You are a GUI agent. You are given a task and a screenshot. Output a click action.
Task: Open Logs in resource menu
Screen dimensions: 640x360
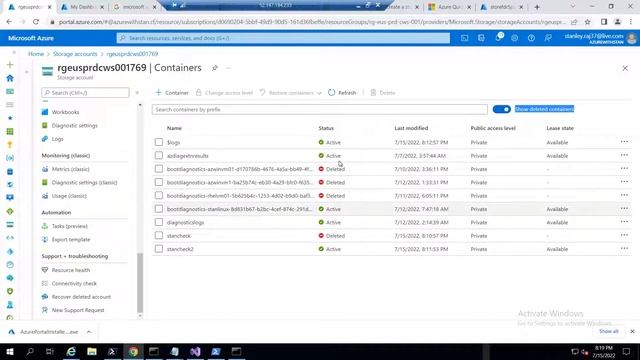(58, 139)
